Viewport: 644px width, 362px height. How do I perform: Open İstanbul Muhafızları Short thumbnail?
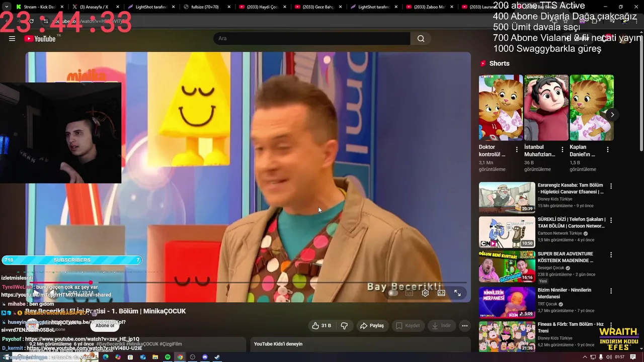point(546,108)
